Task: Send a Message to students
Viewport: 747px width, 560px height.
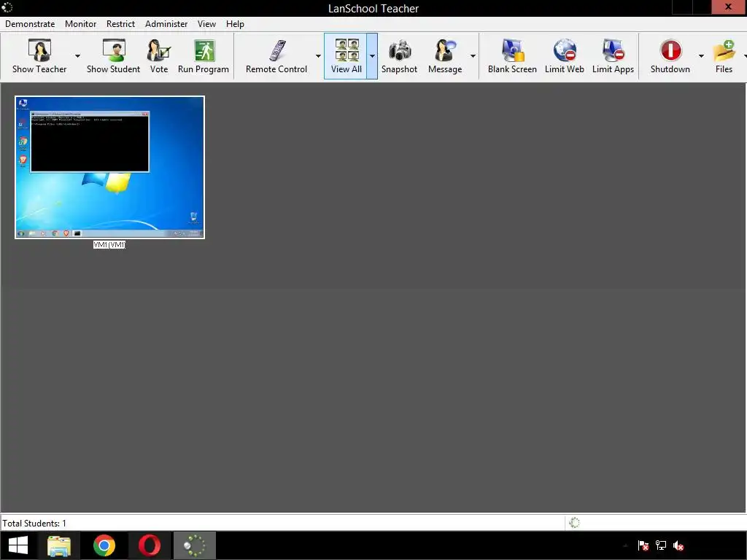Action: coord(445,56)
